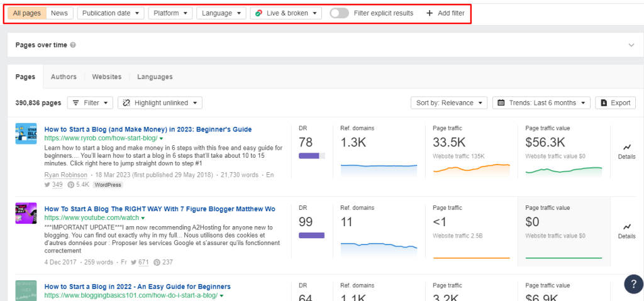Open the Publication date dropdown
Screen dimensions: 644x301
[111, 13]
